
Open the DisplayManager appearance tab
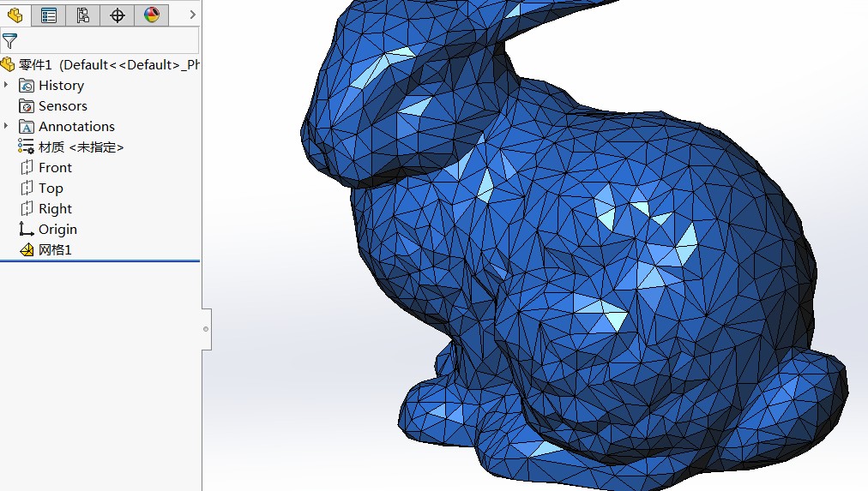pyautogui.click(x=152, y=15)
